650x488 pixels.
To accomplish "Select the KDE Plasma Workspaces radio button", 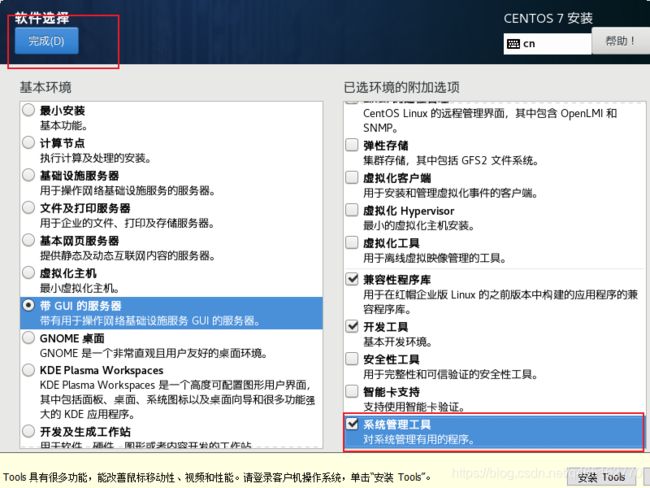I will pyautogui.click(x=29, y=370).
